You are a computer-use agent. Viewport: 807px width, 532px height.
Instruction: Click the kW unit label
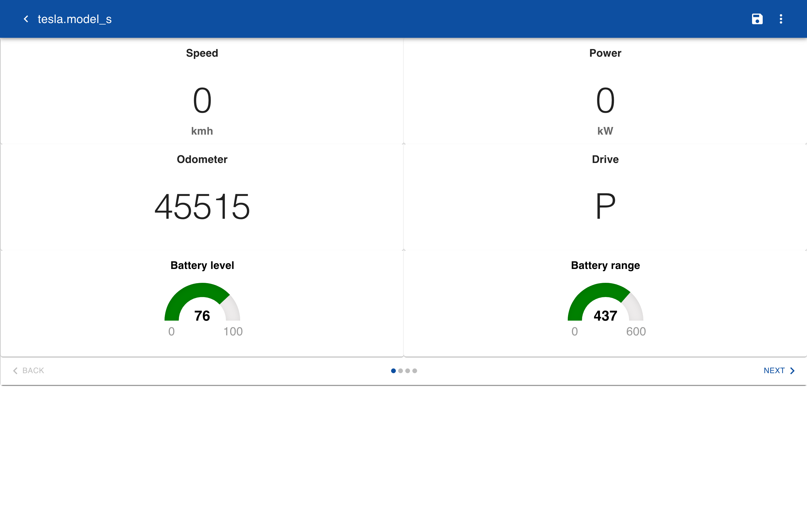point(605,131)
